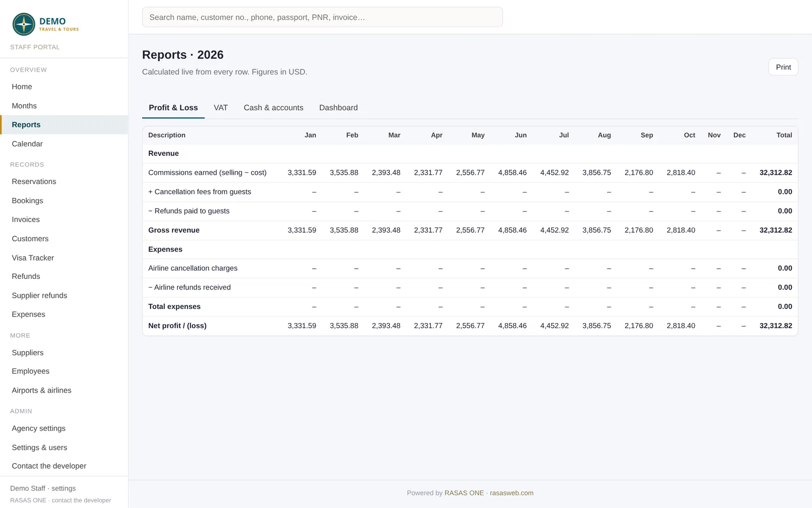The image size is (812, 508).
Task: Click the Airline cancellation charges row label
Action: [x=193, y=268]
